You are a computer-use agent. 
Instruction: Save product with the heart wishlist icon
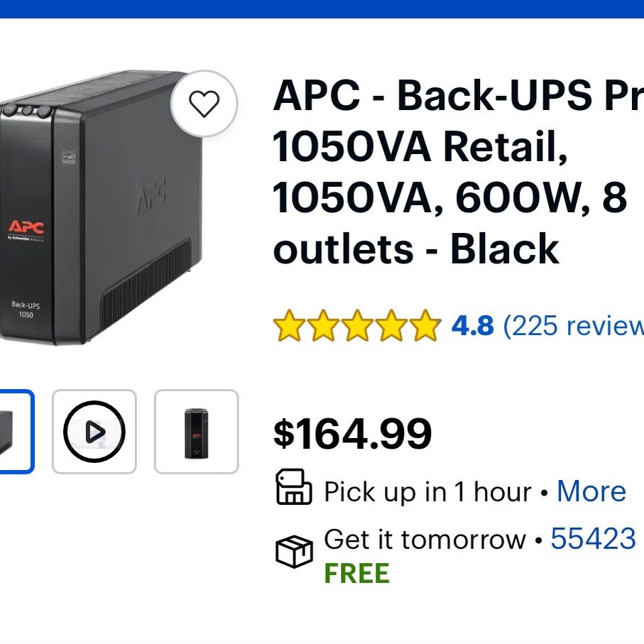click(204, 104)
